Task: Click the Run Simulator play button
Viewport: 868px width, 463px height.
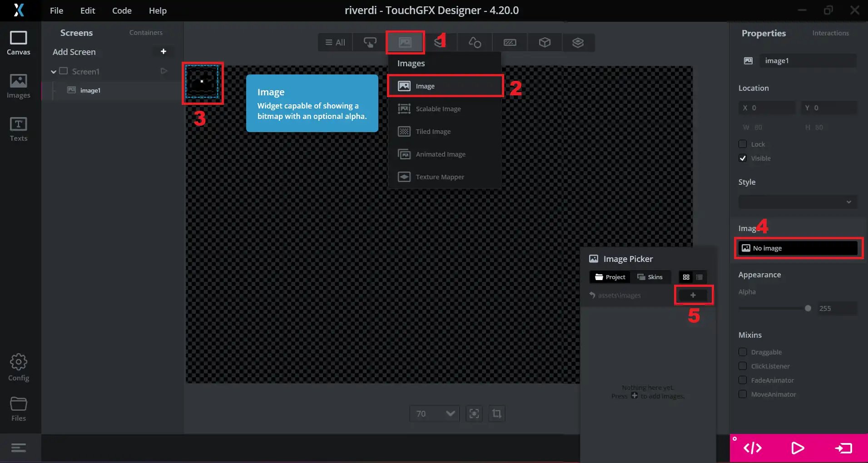Action: [x=798, y=448]
